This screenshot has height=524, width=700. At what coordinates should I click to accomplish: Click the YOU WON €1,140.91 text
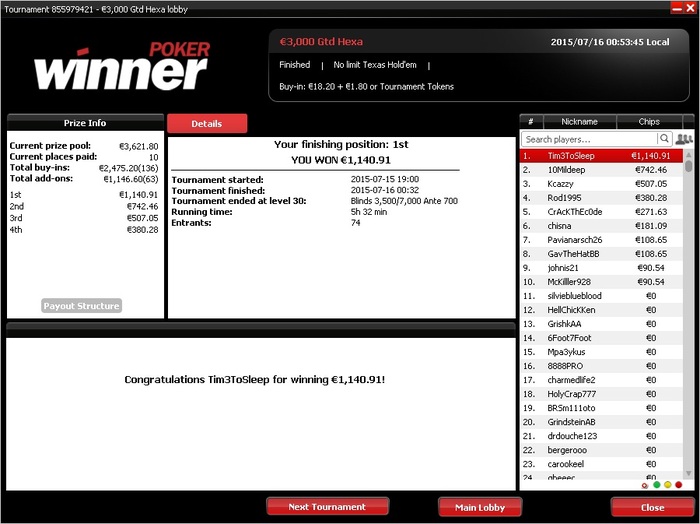341,160
